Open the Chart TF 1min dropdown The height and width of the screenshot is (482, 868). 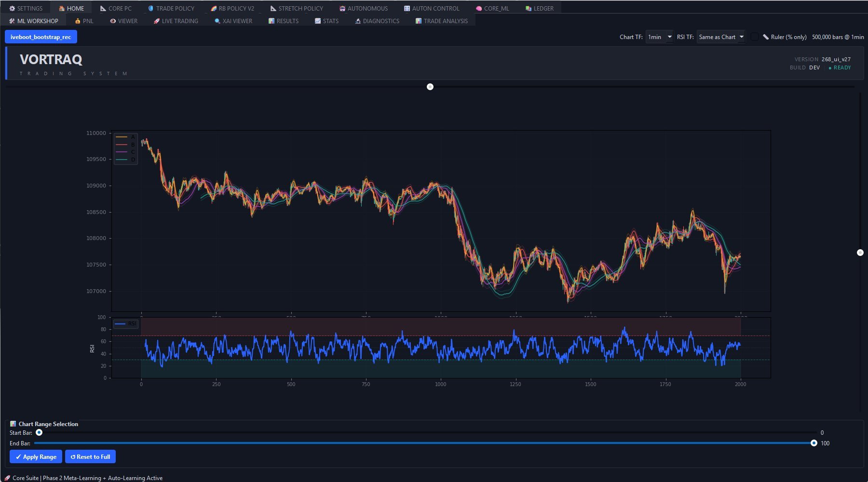tap(659, 37)
